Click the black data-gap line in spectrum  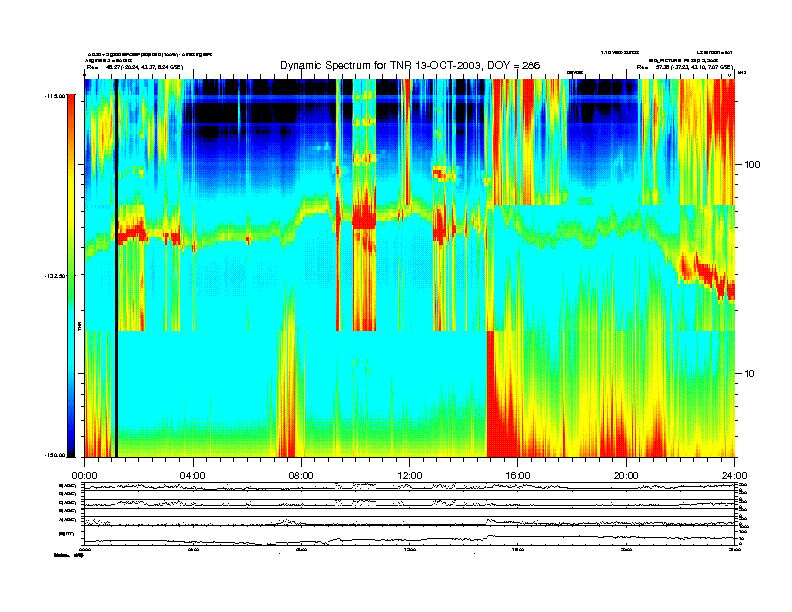(116, 268)
